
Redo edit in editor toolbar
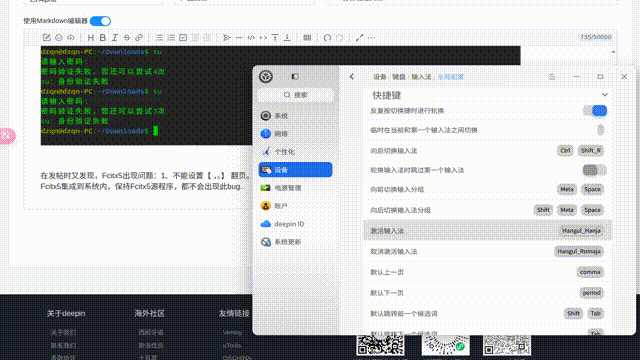(x=339, y=38)
